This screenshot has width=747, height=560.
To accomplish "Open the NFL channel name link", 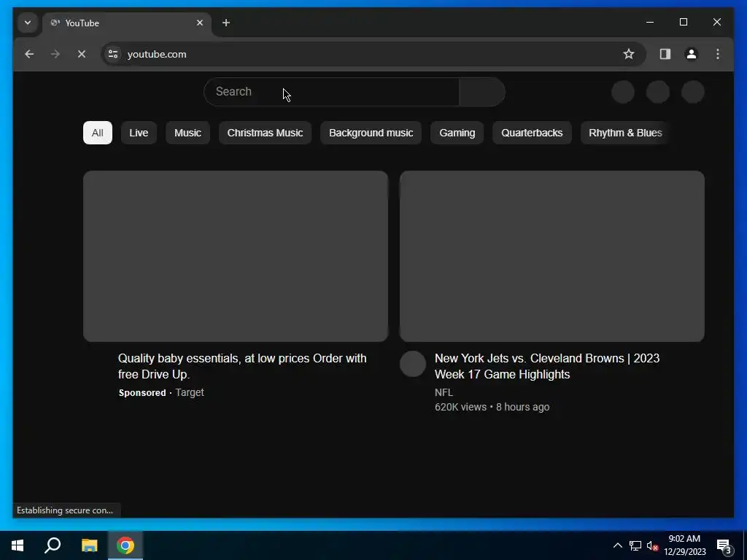I will [444, 392].
